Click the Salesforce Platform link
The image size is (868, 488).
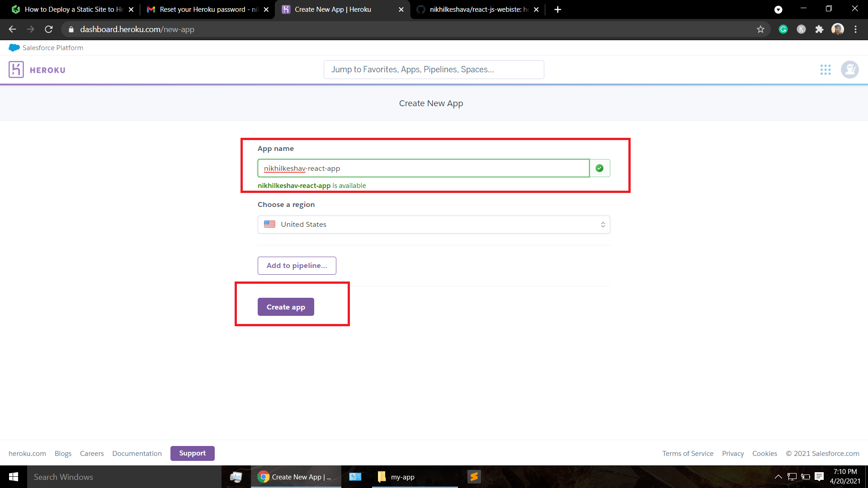53,47
